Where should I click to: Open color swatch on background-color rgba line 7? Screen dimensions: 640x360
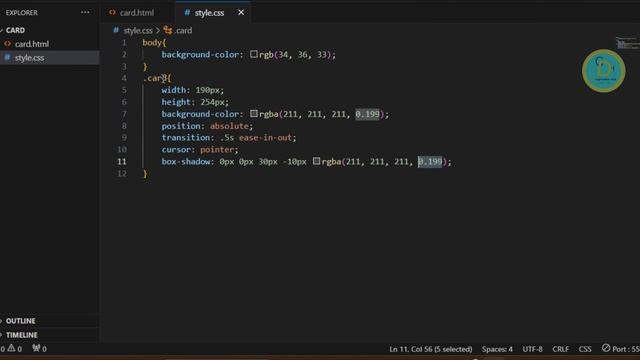click(x=253, y=113)
